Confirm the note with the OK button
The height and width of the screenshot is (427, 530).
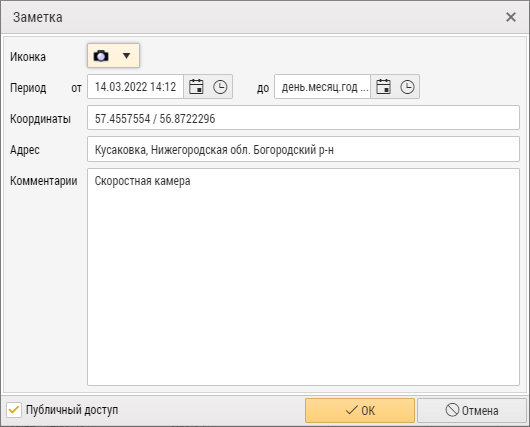pyautogui.click(x=360, y=410)
